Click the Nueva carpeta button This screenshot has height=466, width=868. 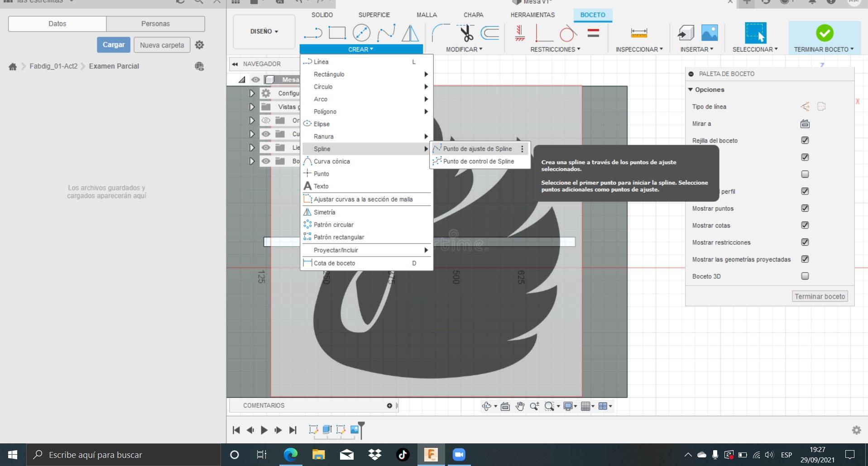click(x=162, y=45)
